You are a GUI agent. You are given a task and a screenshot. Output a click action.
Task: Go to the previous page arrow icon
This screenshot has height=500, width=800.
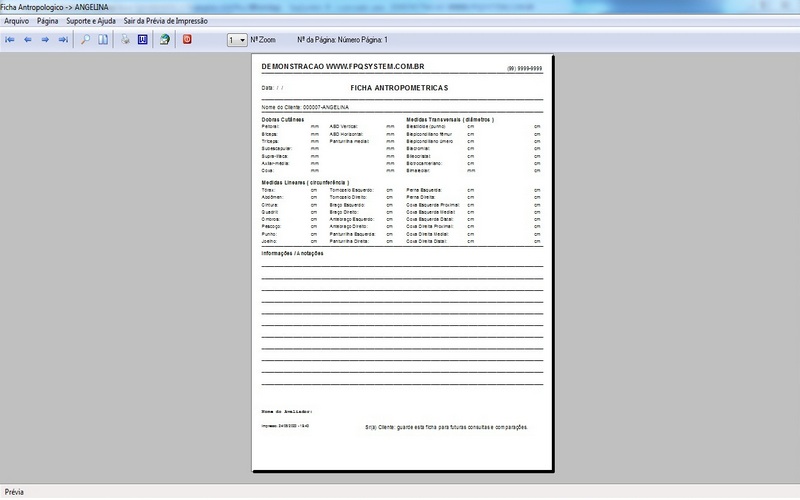click(x=28, y=40)
